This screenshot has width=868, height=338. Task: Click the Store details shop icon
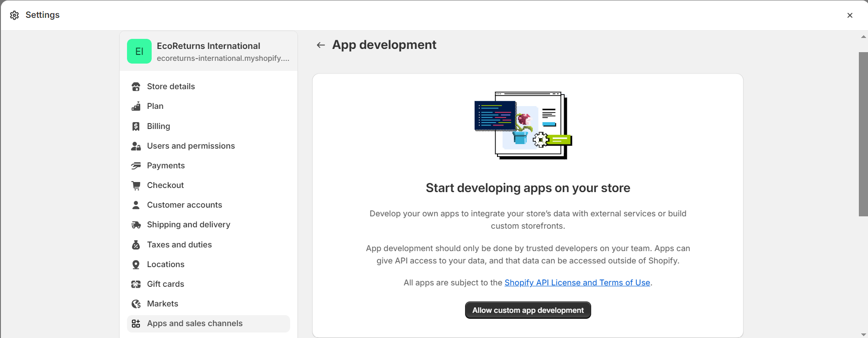coord(136,86)
